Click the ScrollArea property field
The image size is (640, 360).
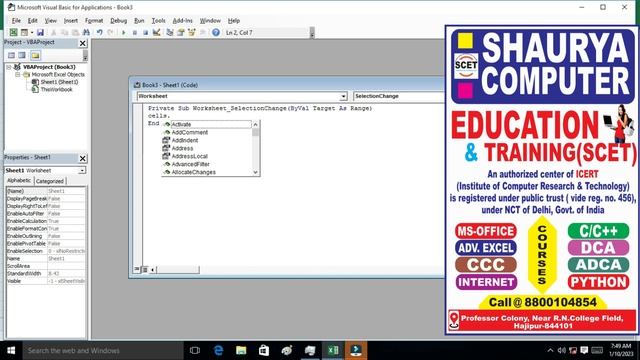(x=66, y=266)
